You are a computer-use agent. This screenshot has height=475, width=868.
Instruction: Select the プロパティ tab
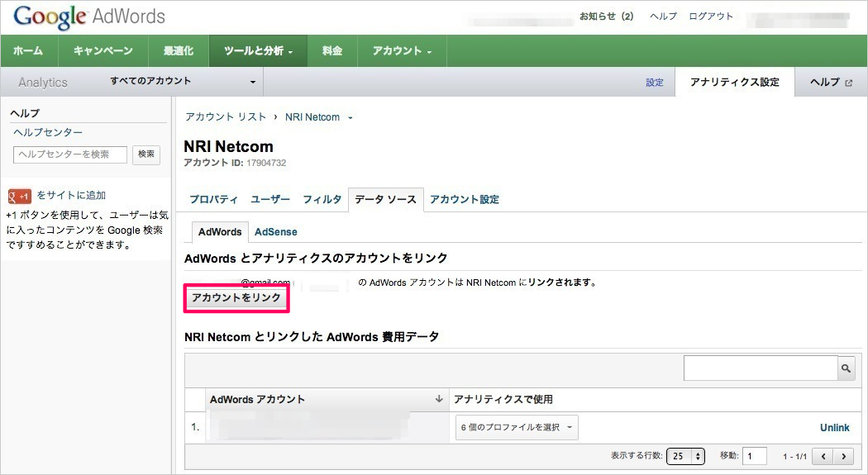pyautogui.click(x=213, y=199)
